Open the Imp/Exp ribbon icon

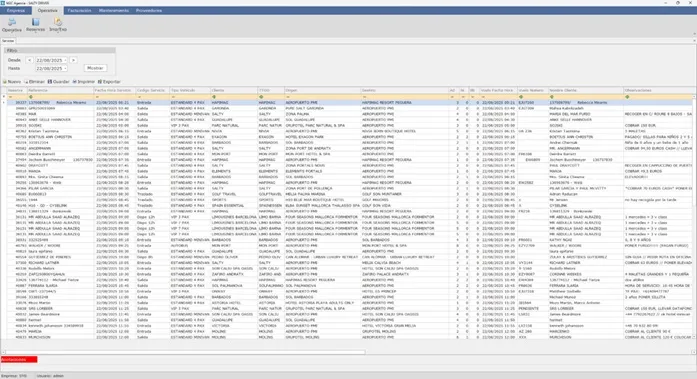click(58, 24)
